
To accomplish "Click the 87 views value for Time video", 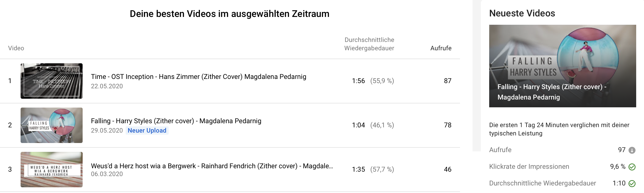I will tap(447, 81).
